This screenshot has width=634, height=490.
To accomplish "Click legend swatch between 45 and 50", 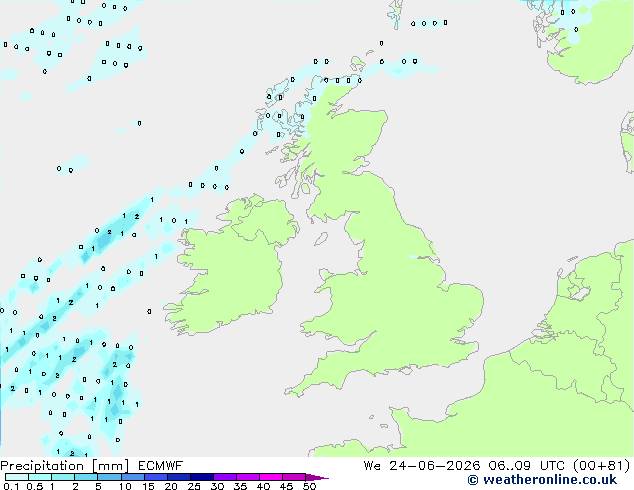I will tap(294, 477).
